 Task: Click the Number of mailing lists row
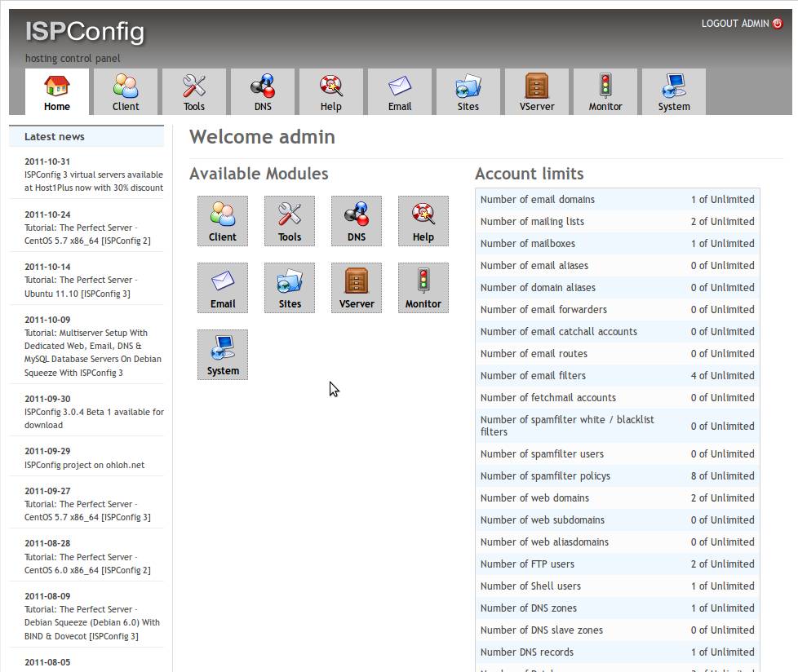618,221
